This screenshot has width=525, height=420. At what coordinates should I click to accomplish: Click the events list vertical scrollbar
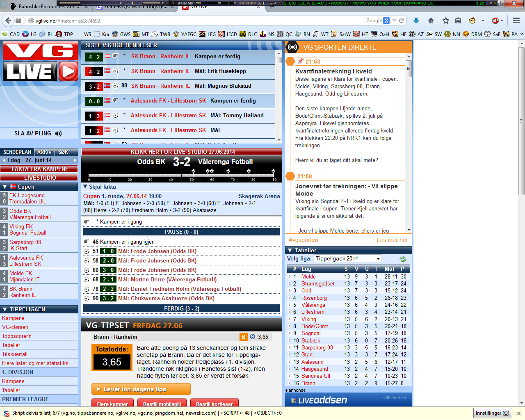pos(279,96)
